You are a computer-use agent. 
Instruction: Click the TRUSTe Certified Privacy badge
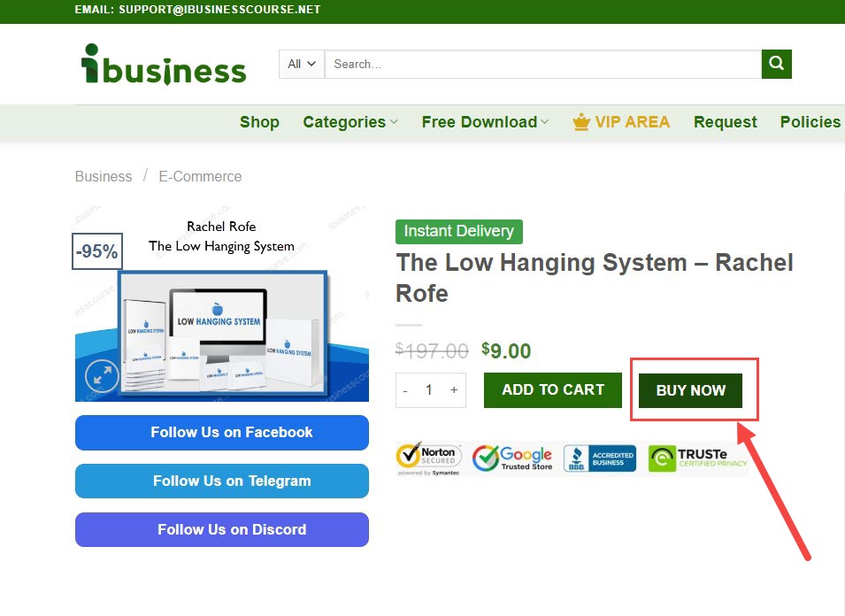(698, 458)
